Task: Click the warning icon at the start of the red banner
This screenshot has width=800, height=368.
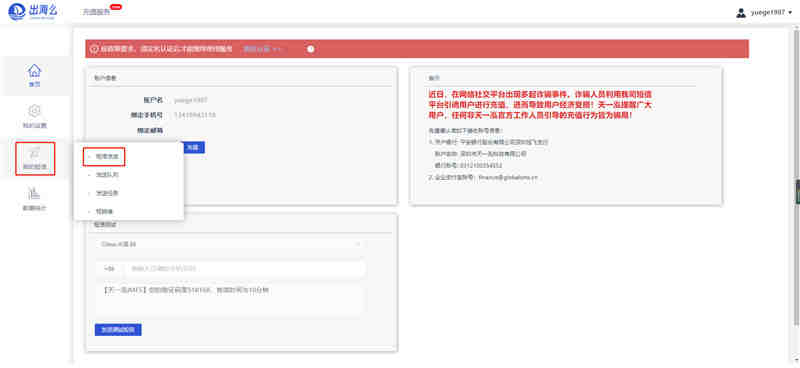Action: click(94, 49)
